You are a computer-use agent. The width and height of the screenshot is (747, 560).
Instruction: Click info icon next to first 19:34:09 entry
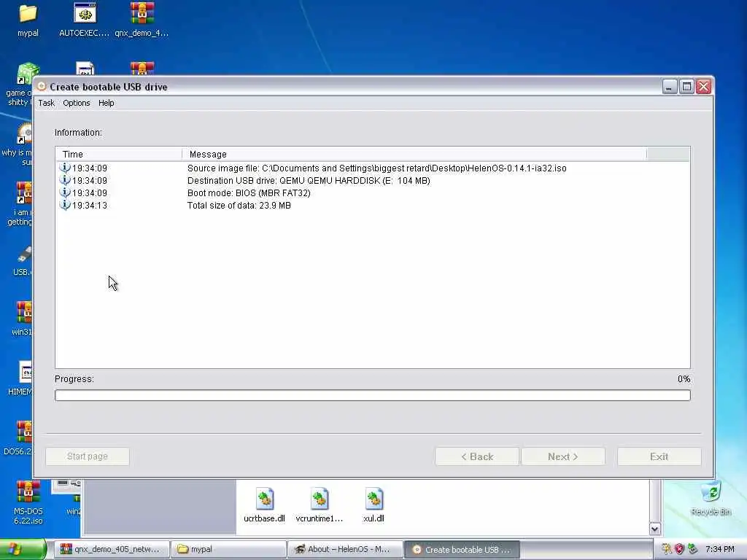[64, 168]
